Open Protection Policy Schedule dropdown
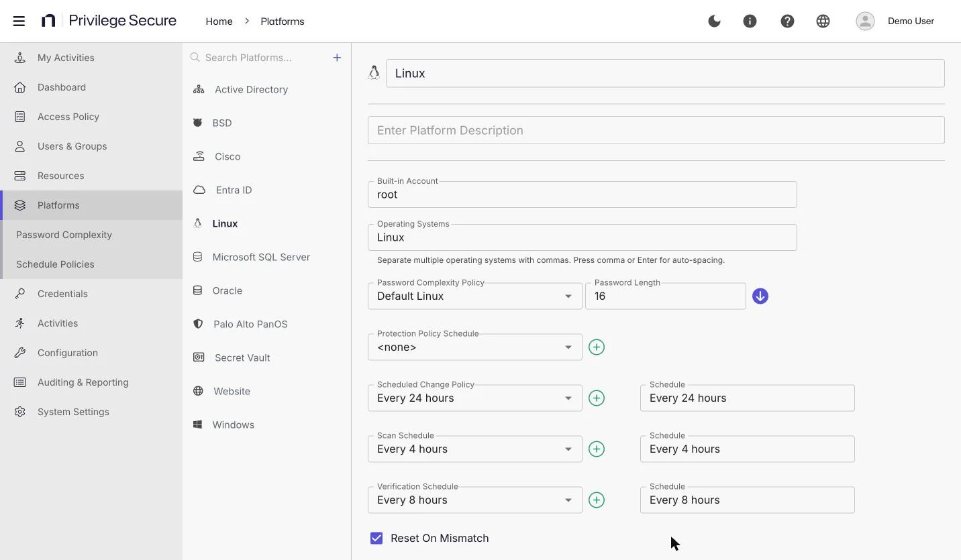 (474, 347)
